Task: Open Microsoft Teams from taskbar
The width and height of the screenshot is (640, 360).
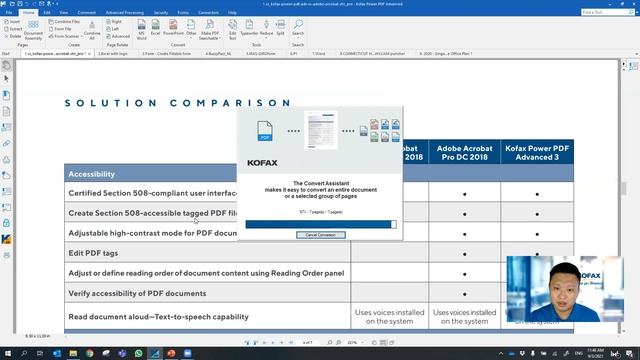Action: tap(122, 353)
